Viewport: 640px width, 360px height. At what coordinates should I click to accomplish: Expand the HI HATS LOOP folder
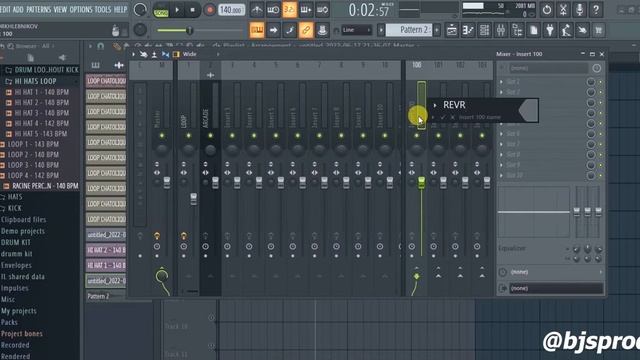tap(36, 81)
